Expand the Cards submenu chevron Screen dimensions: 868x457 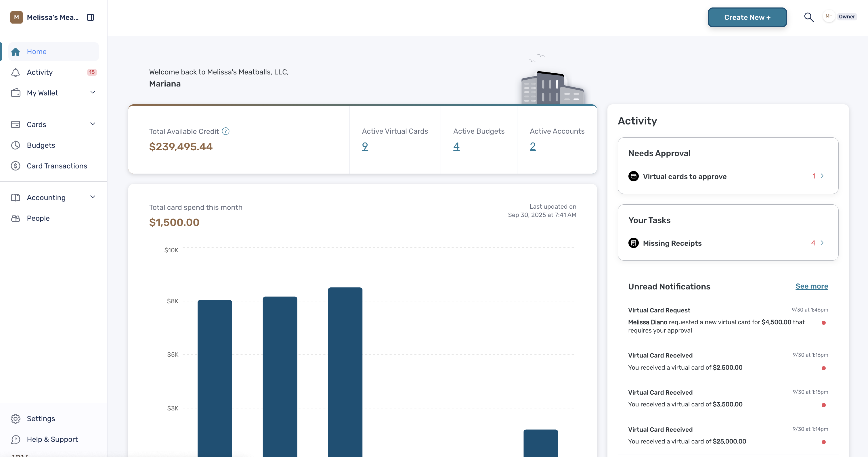[x=93, y=124]
